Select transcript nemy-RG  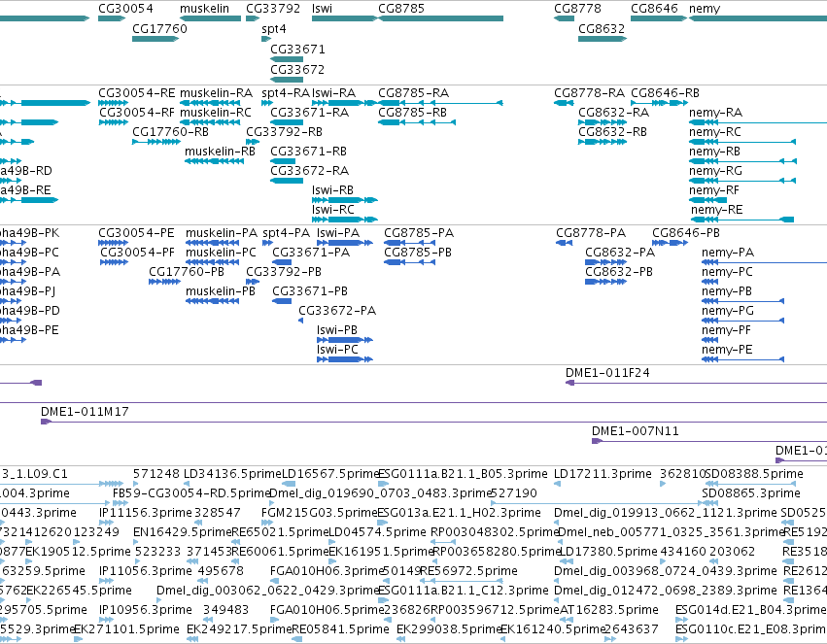point(715,172)
